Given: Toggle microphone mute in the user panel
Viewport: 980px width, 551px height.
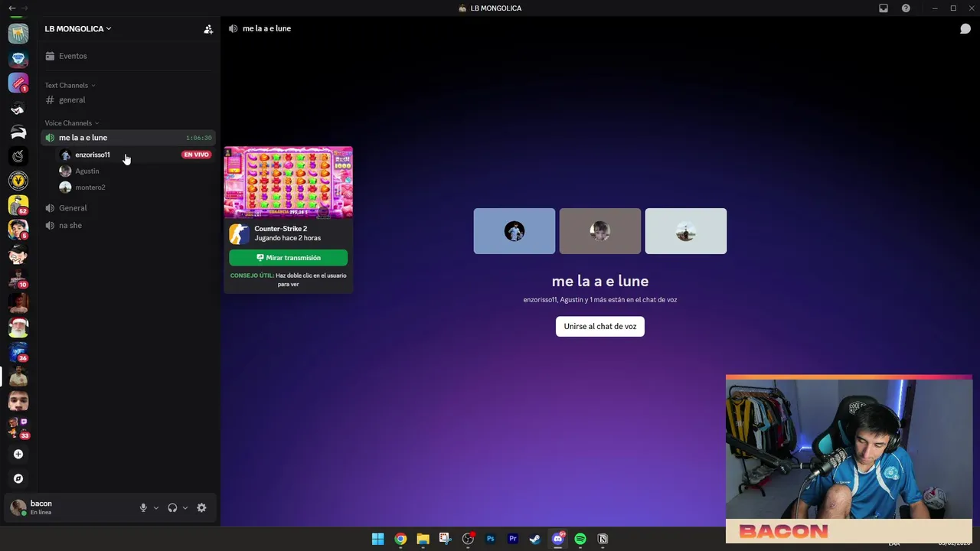Looking at the screenshot, I should click(143, 508).
